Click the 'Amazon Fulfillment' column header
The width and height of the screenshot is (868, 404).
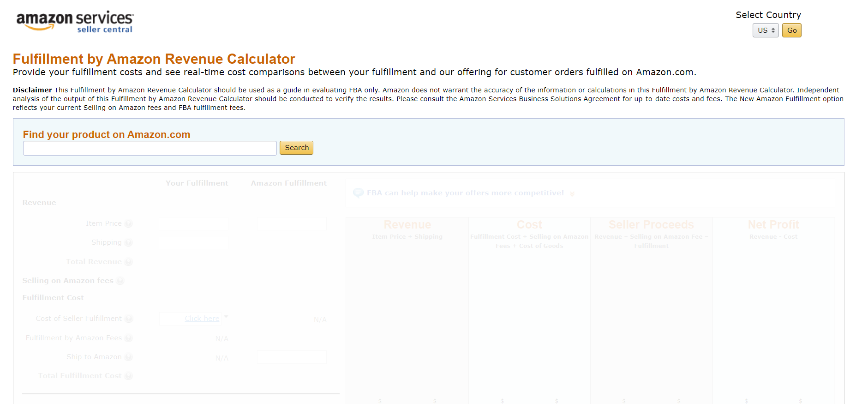tap(288, 183)
